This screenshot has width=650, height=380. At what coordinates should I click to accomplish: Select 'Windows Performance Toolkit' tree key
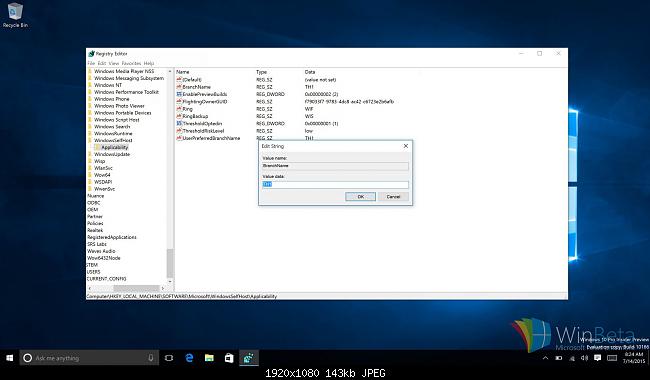click(126, 92)
